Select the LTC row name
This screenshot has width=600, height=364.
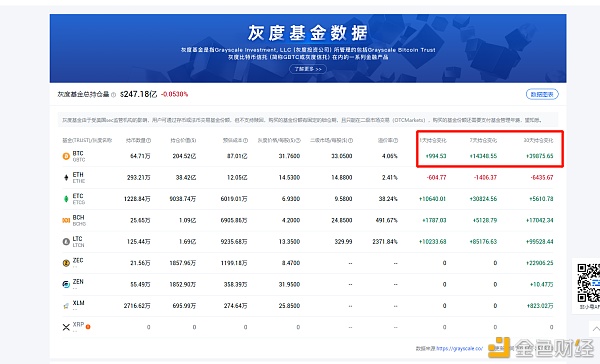coord(78,239)
